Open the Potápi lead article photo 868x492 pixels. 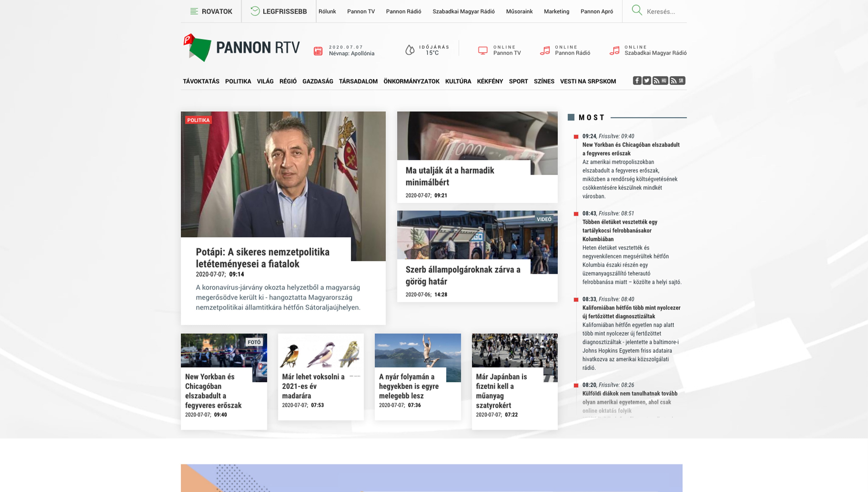tap(283, 174)
